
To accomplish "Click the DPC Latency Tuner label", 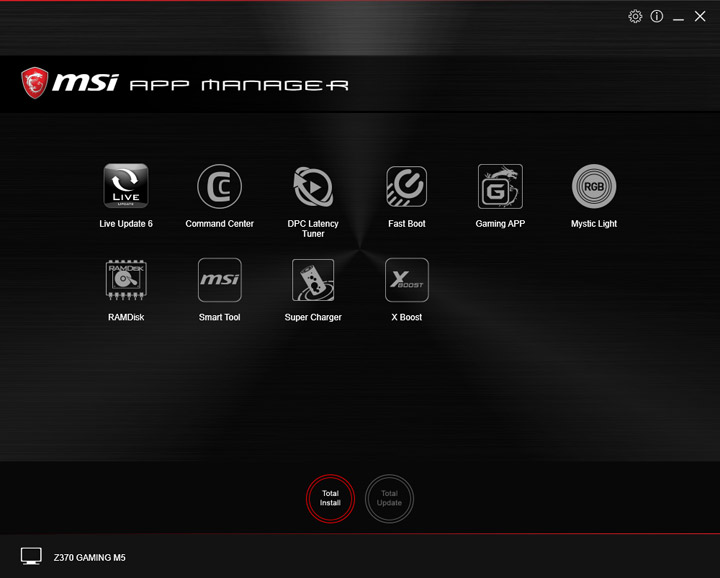I will (x=313, y=229).
